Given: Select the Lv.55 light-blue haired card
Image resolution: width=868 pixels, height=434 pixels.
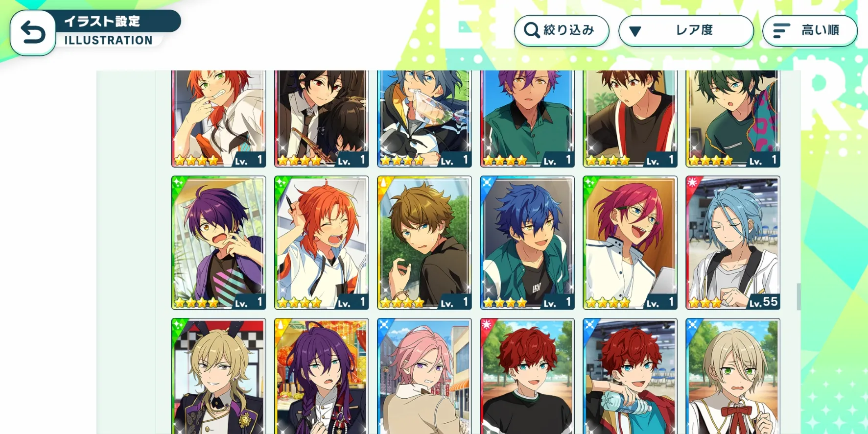Looking at the screenshot, I should click(x=733, y=243).
